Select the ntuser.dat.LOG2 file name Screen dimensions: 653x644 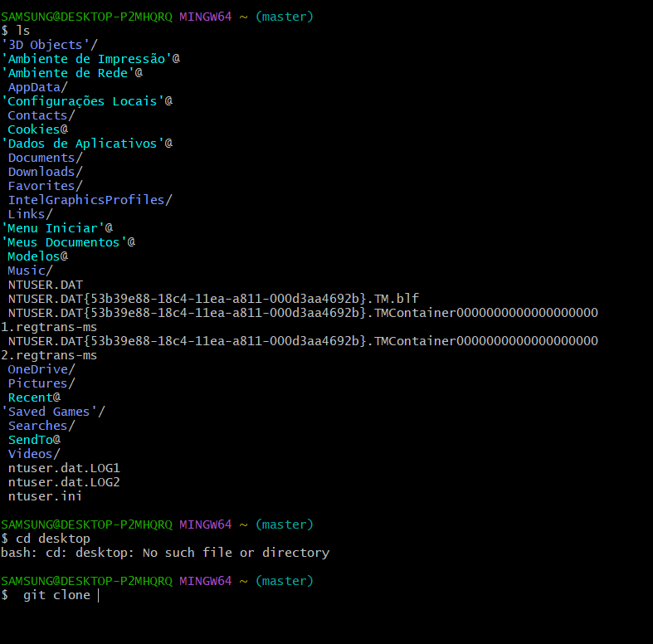[64, 482]
